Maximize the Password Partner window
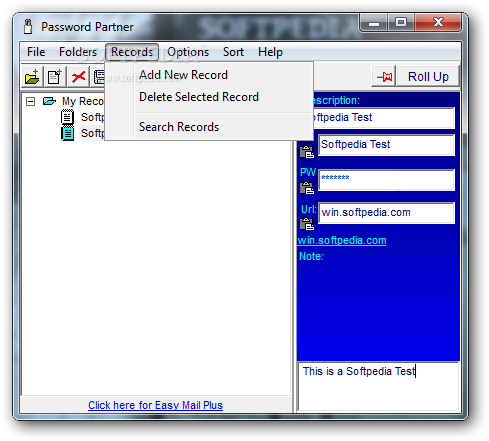Viewport: 489px width, 441px height. (401, 23)
